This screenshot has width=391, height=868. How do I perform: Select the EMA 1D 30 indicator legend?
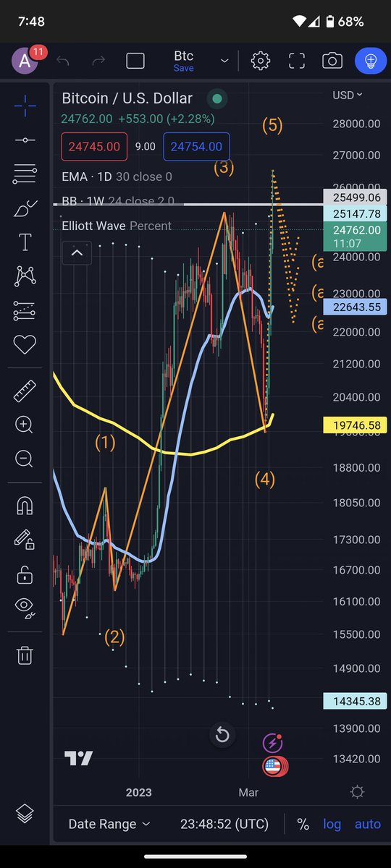[x=117, y=176]
